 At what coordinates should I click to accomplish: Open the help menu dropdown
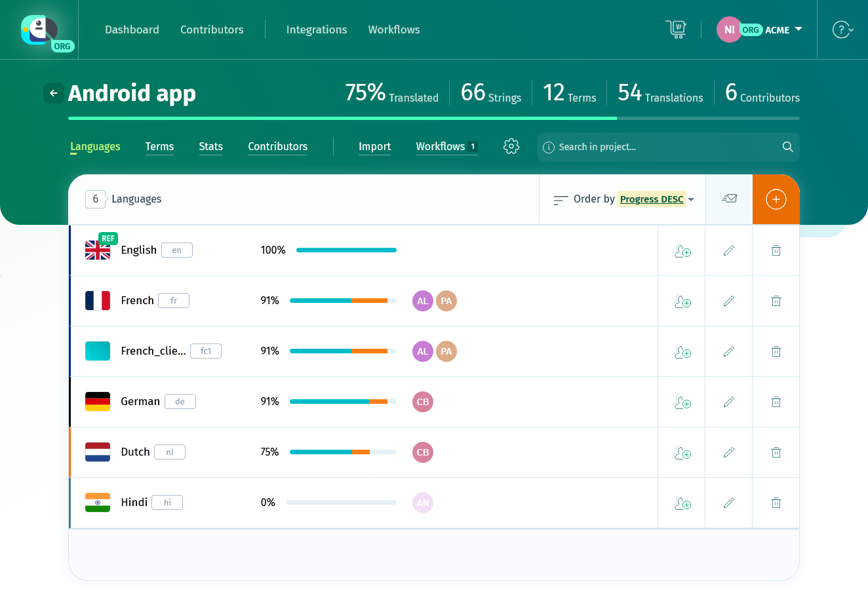(x=842, y=29)
